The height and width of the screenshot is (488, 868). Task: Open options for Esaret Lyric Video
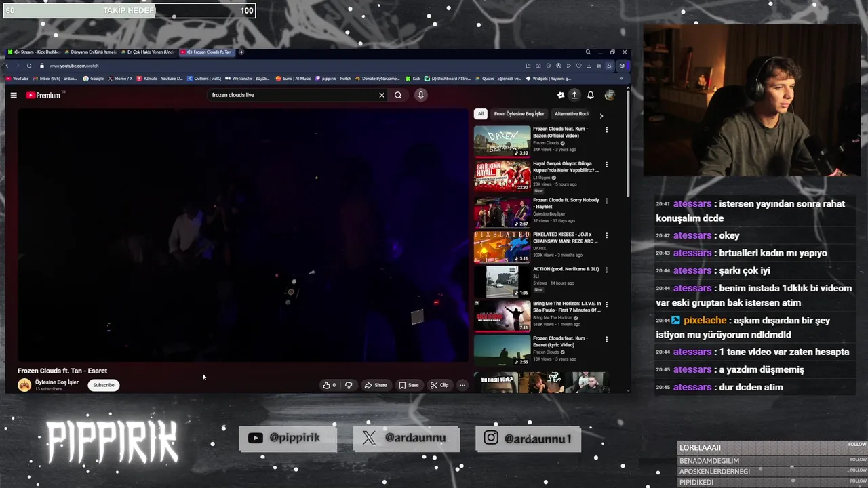pyautogui.click(x=606, y=339)
